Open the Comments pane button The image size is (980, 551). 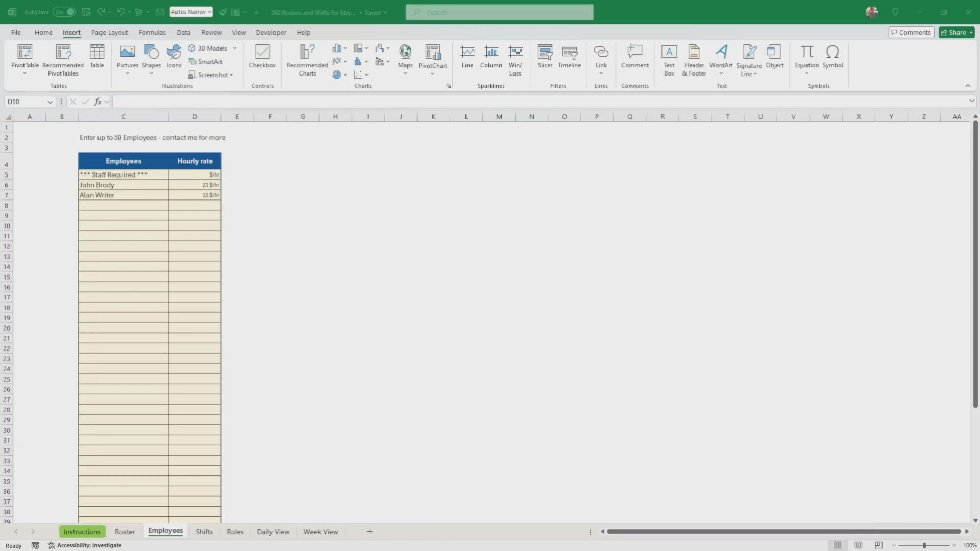[x=911, y=32]
